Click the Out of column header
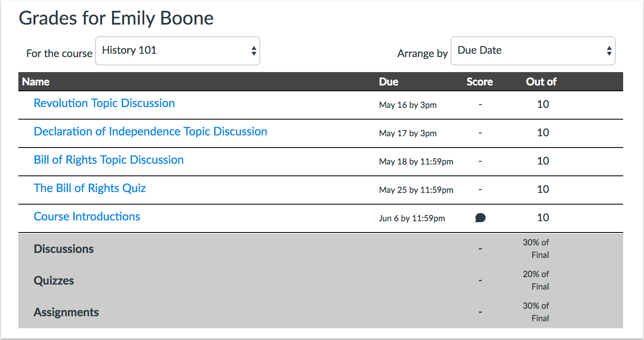Screen dimensions: 644x340 point(541,82)
